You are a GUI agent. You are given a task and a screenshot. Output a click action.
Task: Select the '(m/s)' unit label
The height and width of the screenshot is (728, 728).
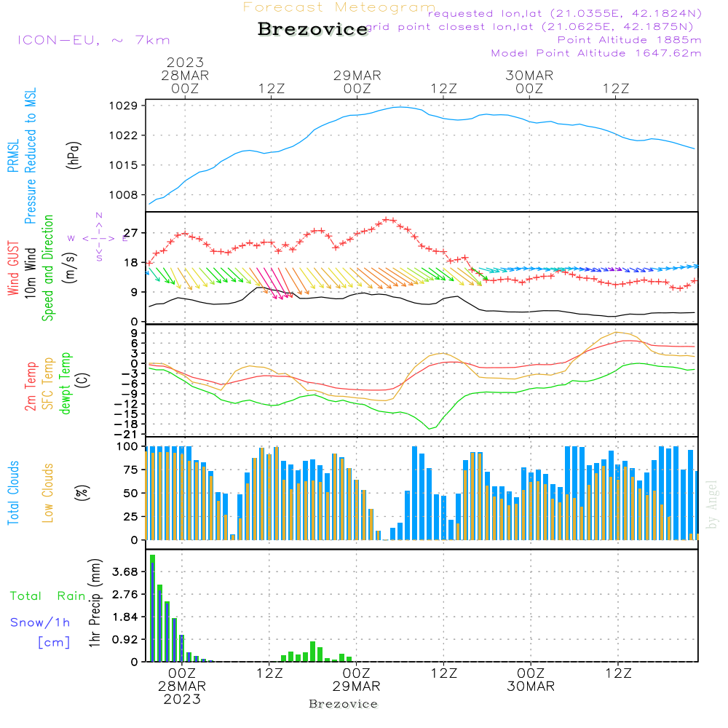[x=71, y=268]
